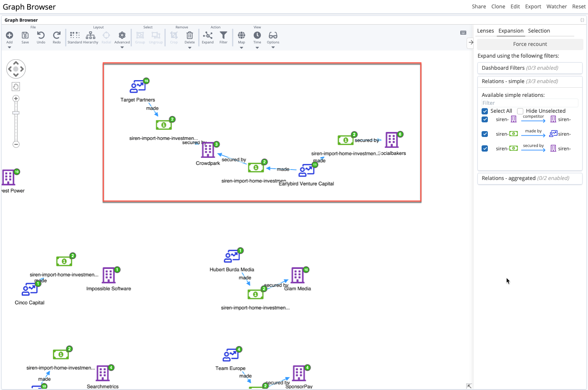Disable the competitor relation checkbox

coord(485,119)
